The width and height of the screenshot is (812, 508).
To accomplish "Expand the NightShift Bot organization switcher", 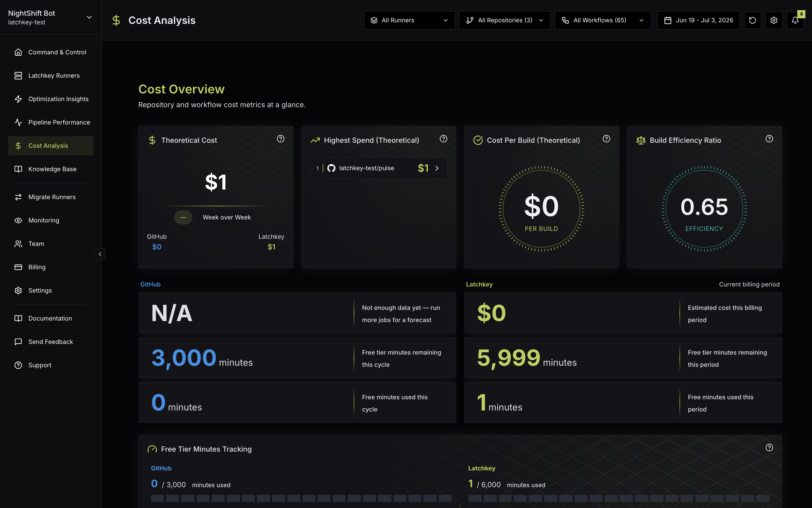I will [x=51, y=17].
